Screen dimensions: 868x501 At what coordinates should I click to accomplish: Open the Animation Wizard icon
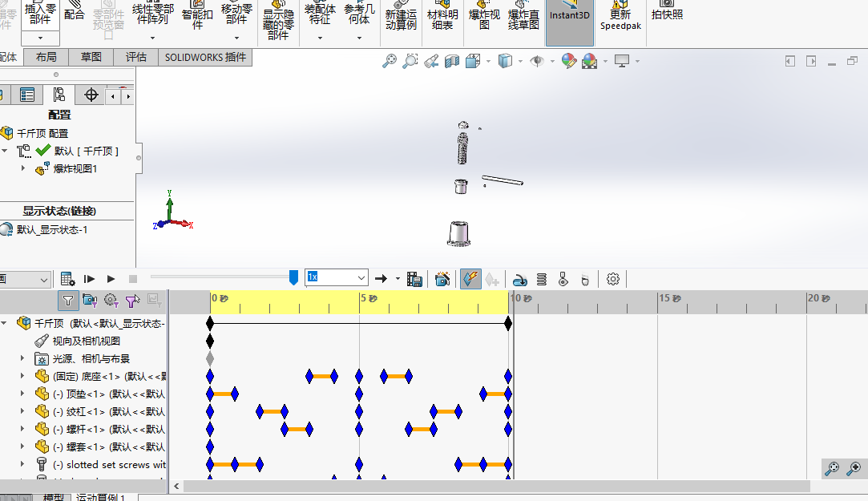pos(442,279)
